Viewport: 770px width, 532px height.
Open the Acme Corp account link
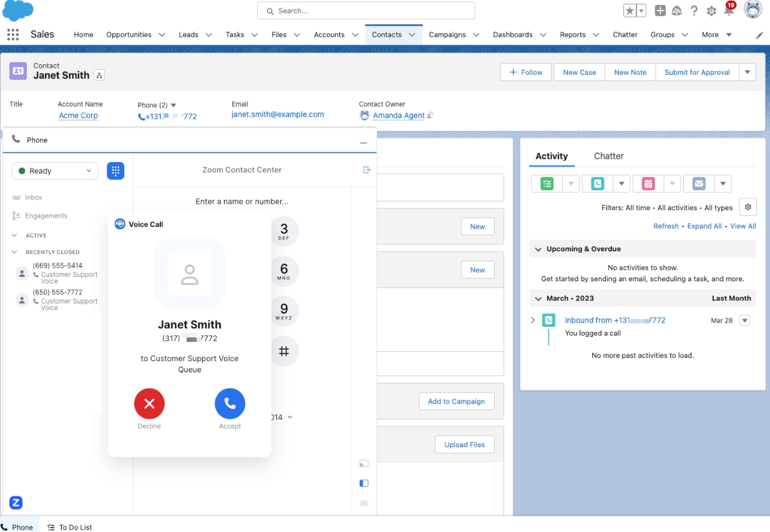click(78, 115)
